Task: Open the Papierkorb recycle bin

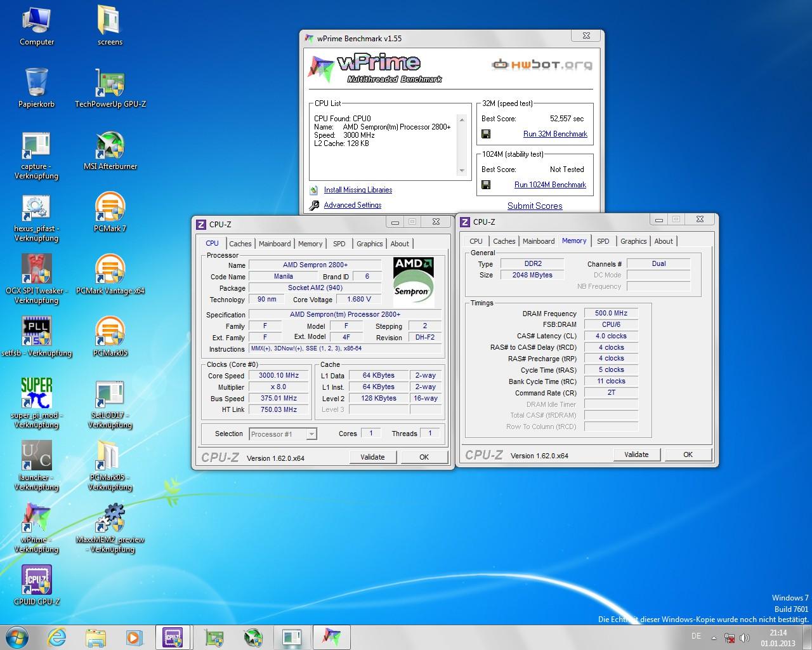Action: 36,88
